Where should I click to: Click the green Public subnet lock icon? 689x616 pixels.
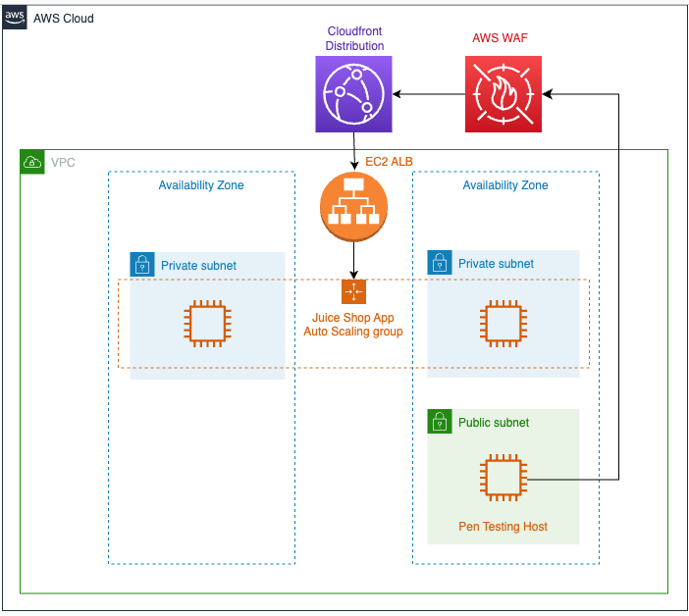[x=440, y=422]
